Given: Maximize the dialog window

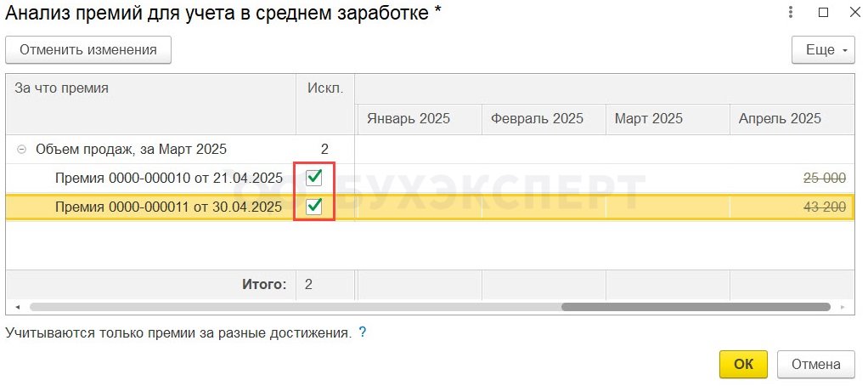Looking at the screenshot, I should click(823, 12).
